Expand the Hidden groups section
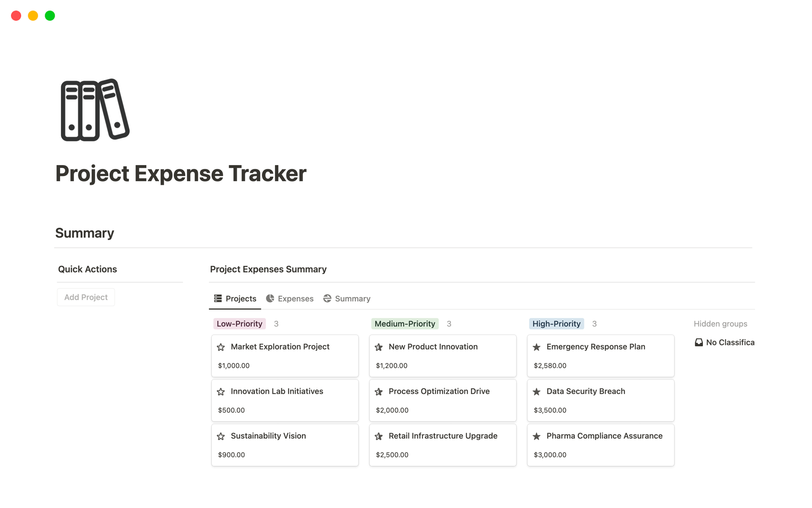812x508 pixels. (x=720, y=323)
